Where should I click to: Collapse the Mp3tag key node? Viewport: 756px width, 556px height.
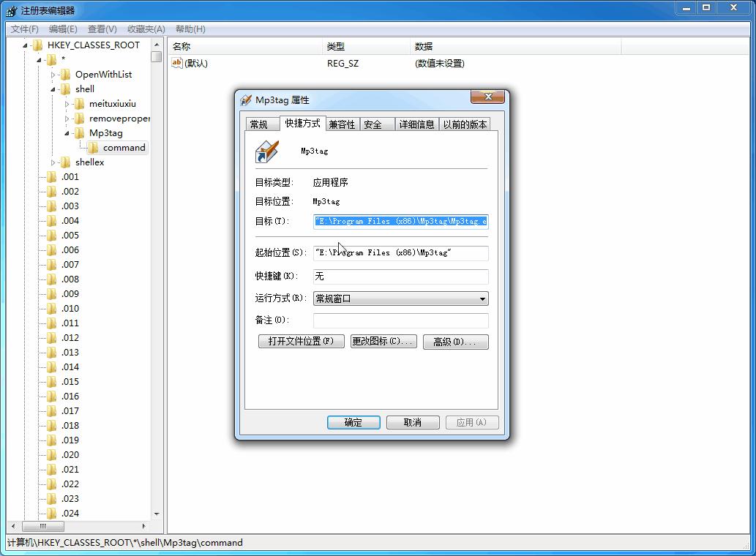67,133
